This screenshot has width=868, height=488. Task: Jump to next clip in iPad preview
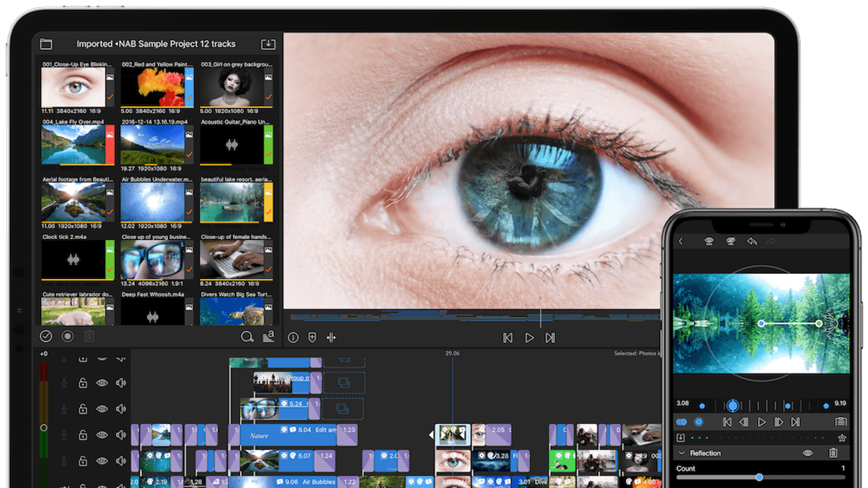[550, 337]
